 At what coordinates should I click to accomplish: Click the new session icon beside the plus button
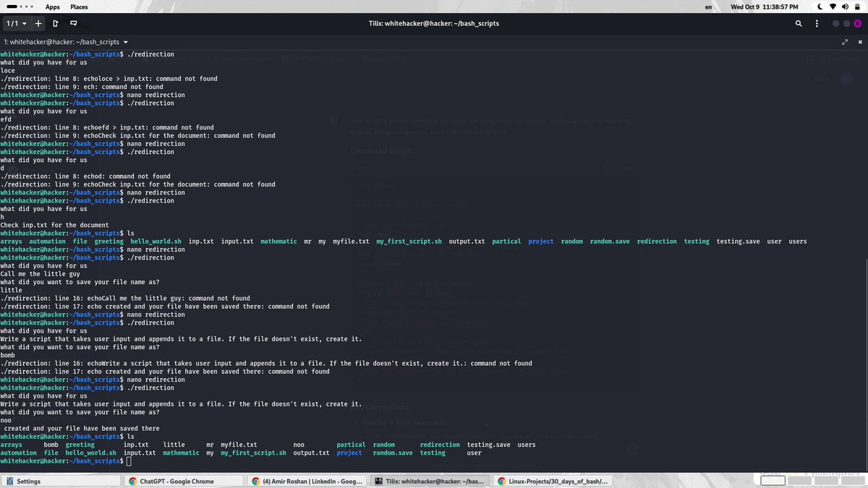pyautogui.click(x=56, y=23)
